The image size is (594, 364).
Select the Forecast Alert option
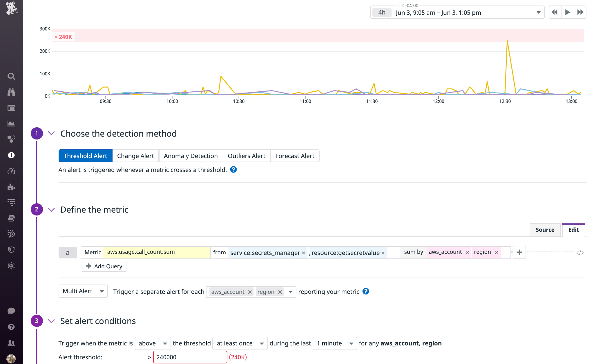[295, 156]
